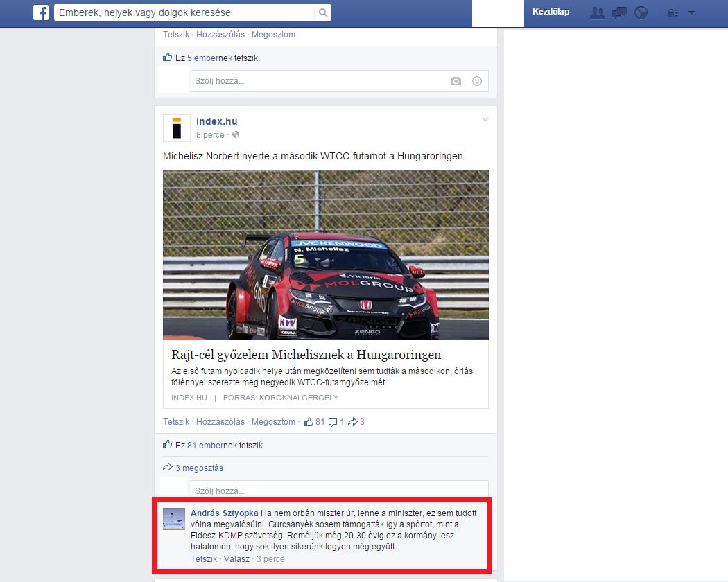The height and width of the screenshot is (582, 728).
Task: Click the public globe privacy icon
Action: (x=236, y=134)
